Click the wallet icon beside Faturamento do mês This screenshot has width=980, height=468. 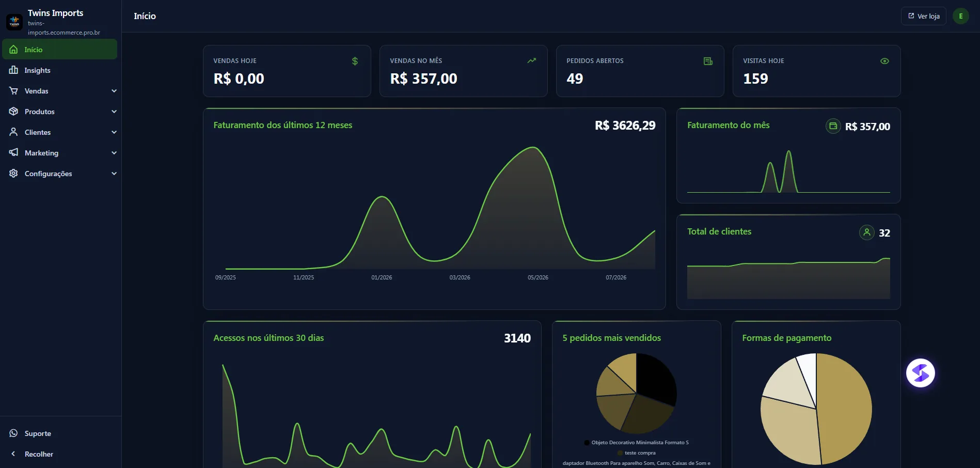click(833, 126)
